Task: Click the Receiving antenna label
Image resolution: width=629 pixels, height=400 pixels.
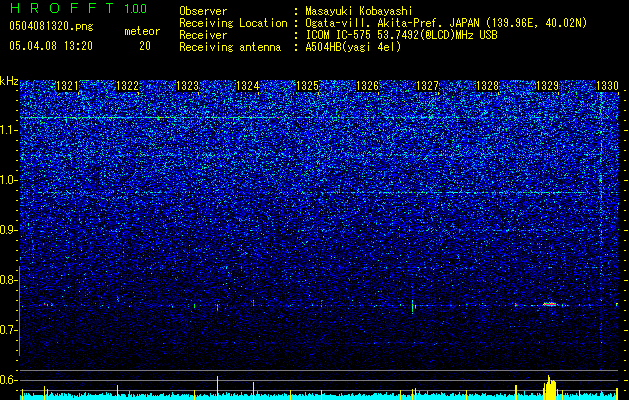Action: (230, 47)
